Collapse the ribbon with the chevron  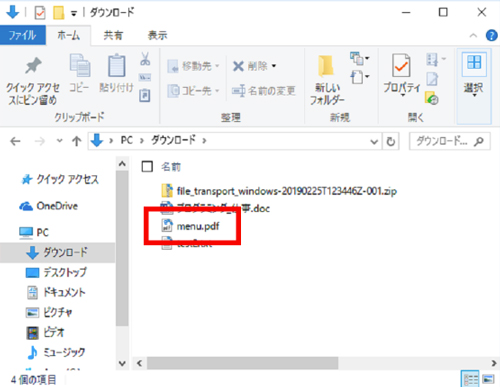473,35
